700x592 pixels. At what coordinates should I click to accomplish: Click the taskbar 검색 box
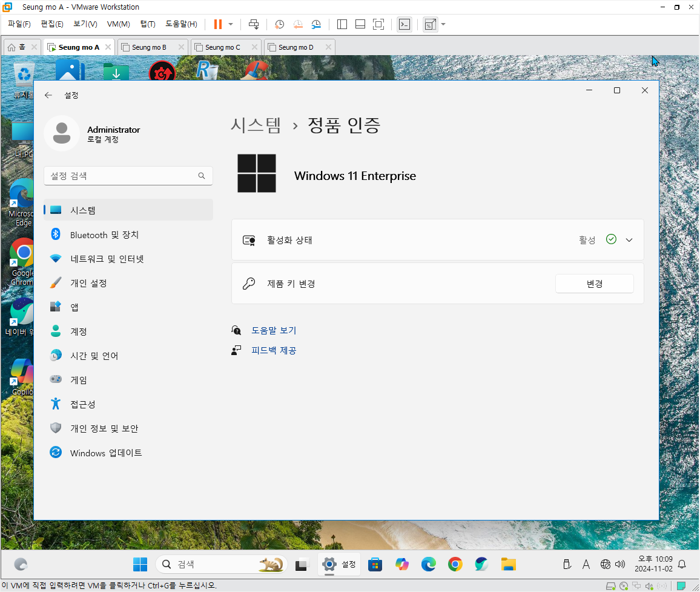(222, 564)
